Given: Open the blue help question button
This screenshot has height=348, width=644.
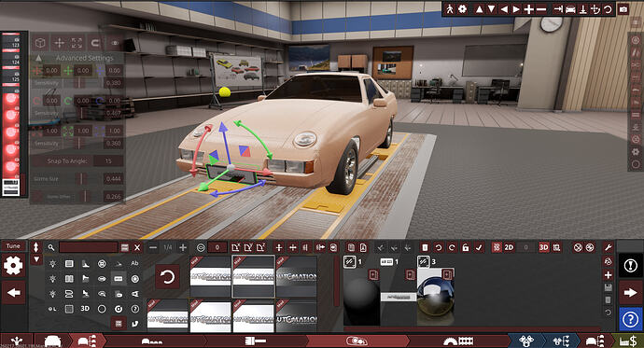Looking at the screenshot, I should [630, 319].
